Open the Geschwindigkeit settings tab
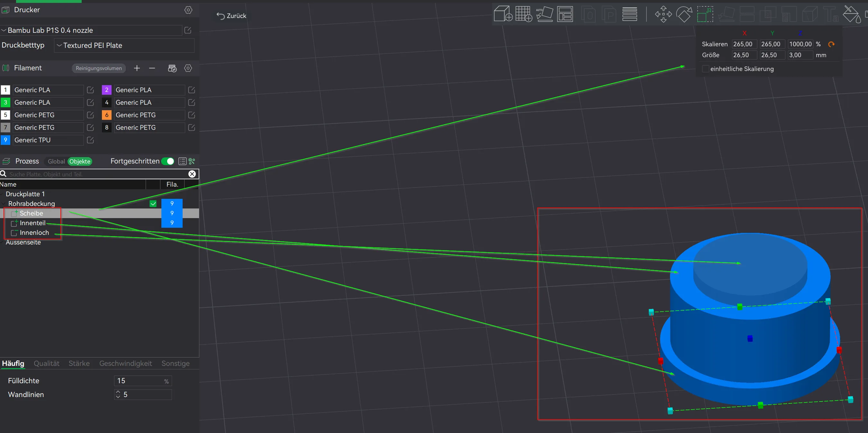The width and height of the screenshot is (868, 433). click(x=125, y=363)
